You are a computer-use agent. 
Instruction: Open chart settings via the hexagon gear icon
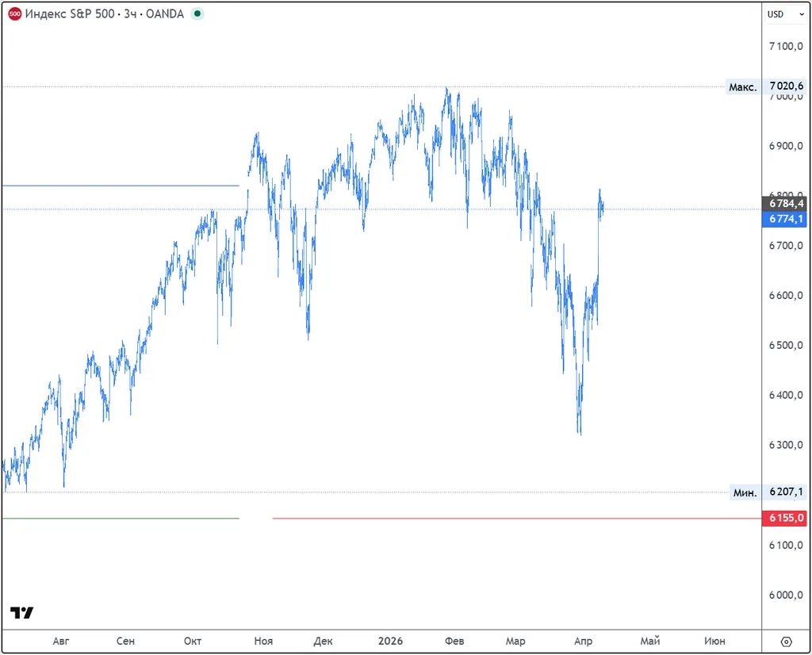[786, 642]
